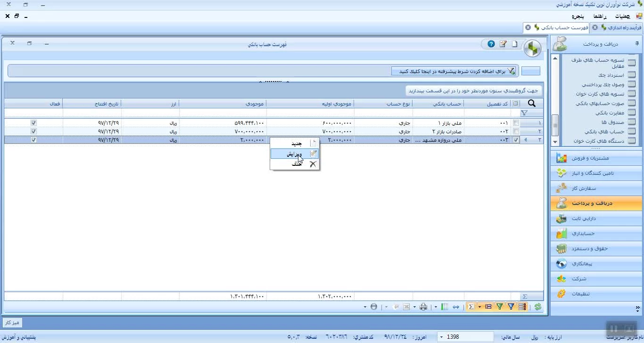The image size is (644, 343).
Task: Open the پنجره menu
Action: [x=578, y=16]
